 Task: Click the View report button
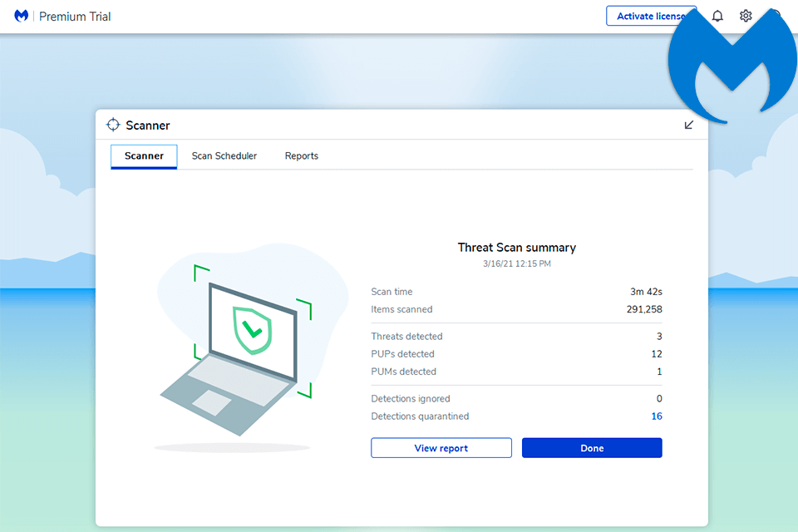click(x=441, y=448)
